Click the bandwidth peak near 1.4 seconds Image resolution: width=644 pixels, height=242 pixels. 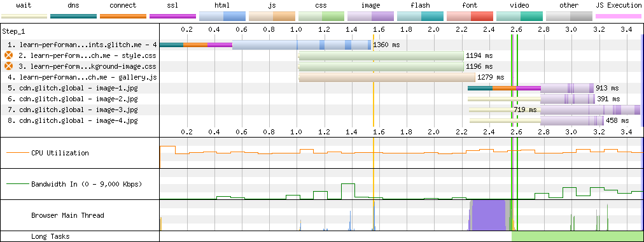pos(348,184)
